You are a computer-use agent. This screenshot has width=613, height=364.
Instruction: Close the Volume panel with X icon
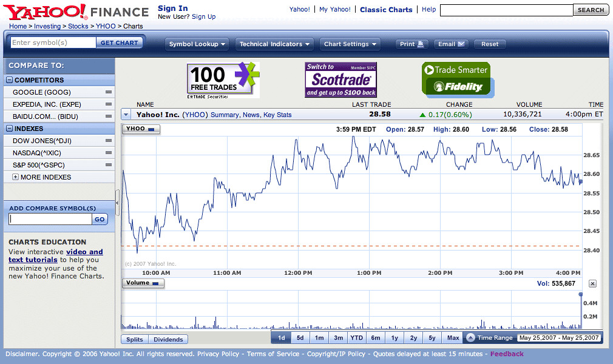pyautogui.click(x=592, y=283)
